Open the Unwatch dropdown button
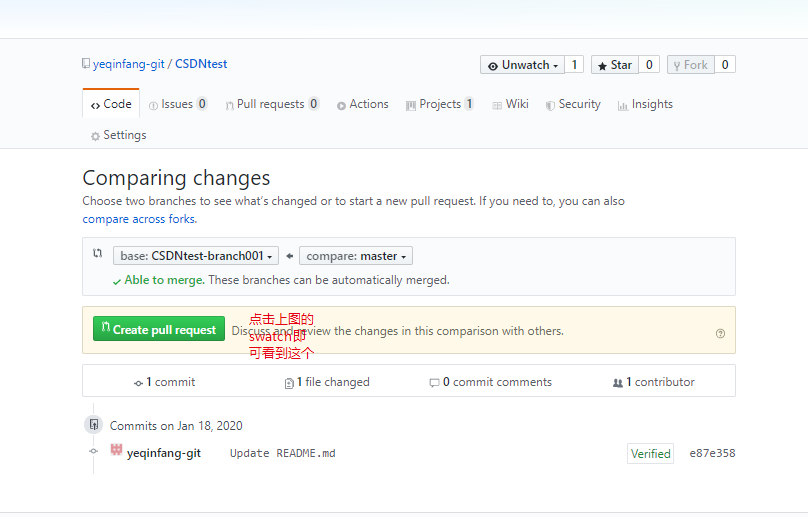 523,65
